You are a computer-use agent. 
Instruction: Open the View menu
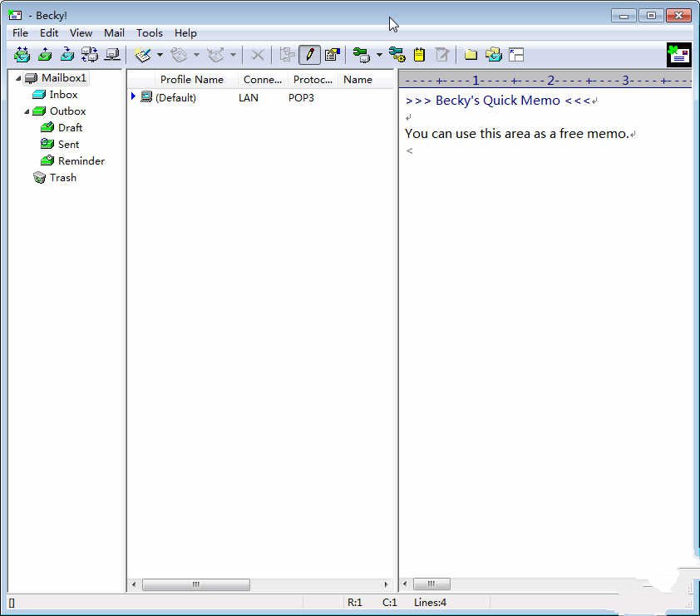[81, 33]
